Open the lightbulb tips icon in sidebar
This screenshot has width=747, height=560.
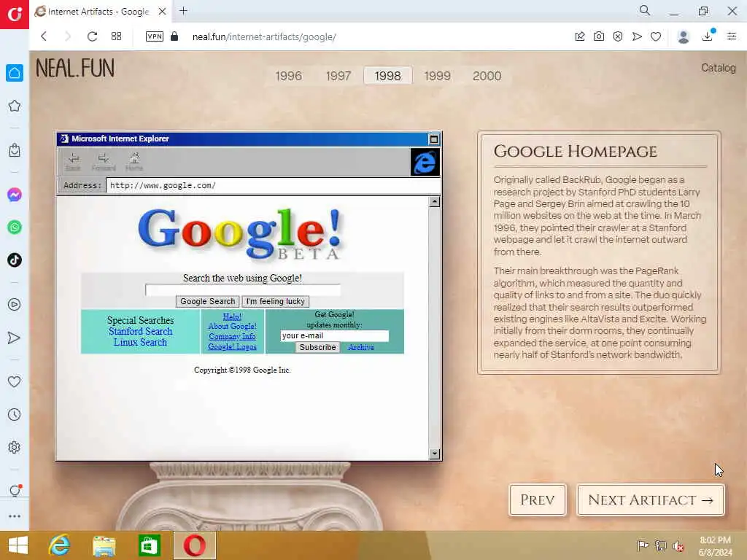point(15,491)
